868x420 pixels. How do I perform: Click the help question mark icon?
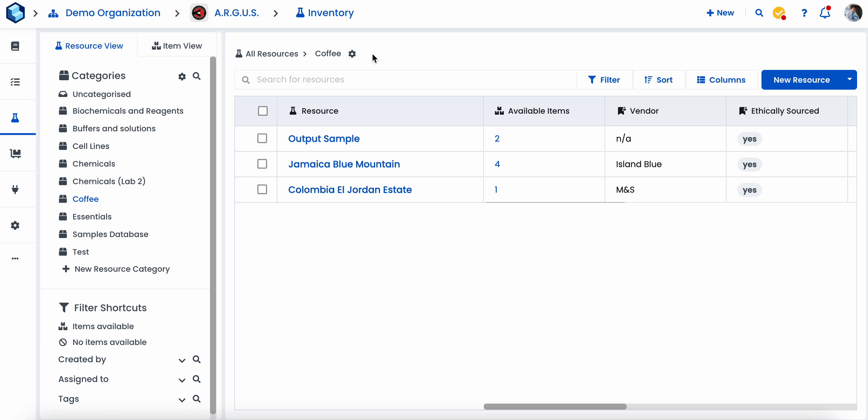804,13
